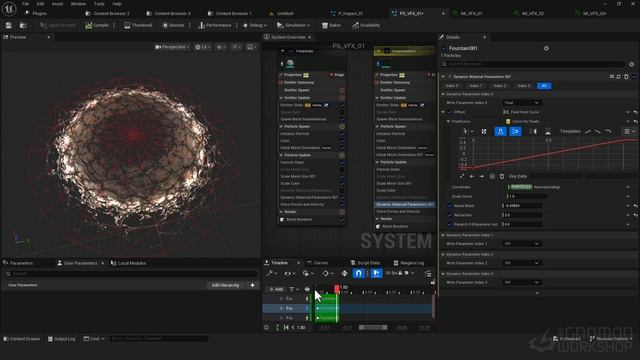Open the Output Log in status bar
The height and width of the screenshot is (360, 640).
click(x=61, y=339)
